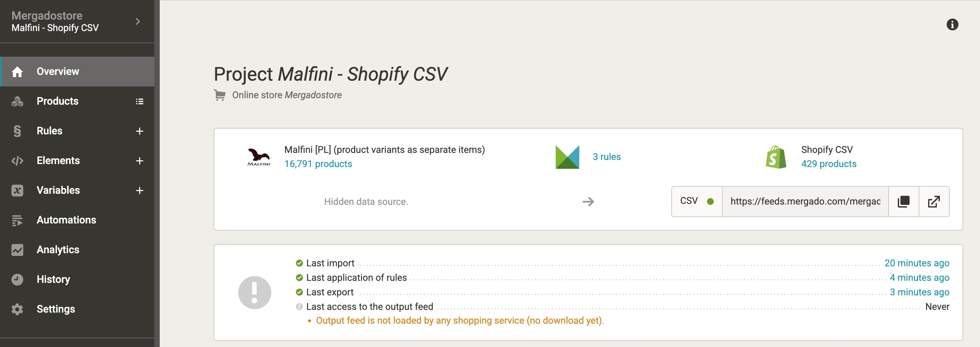Click the Shopify logo icon

pos(776,157)
